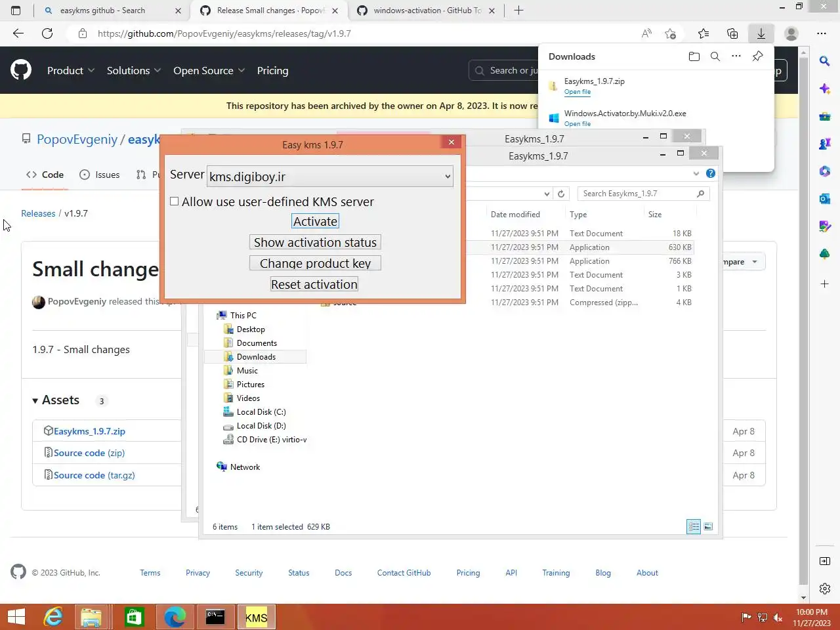840x630 pixels.
Task: Click the Edge profile avatar
Action: point(791,33)
